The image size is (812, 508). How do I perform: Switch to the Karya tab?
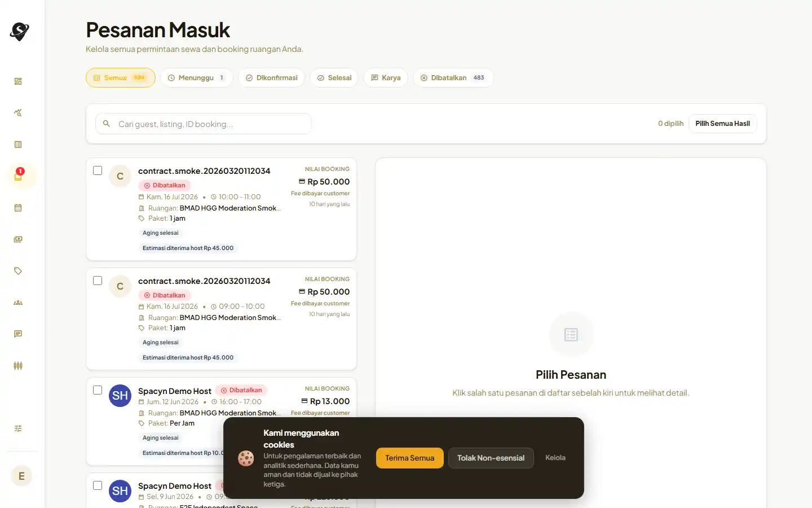point(386,78)
